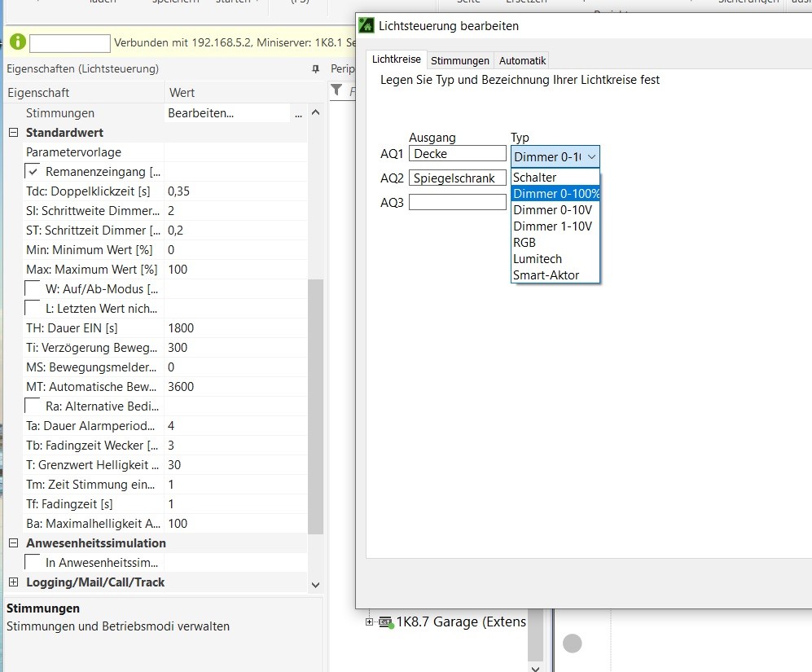Open the Automatik tab

[x=522, y=60]
